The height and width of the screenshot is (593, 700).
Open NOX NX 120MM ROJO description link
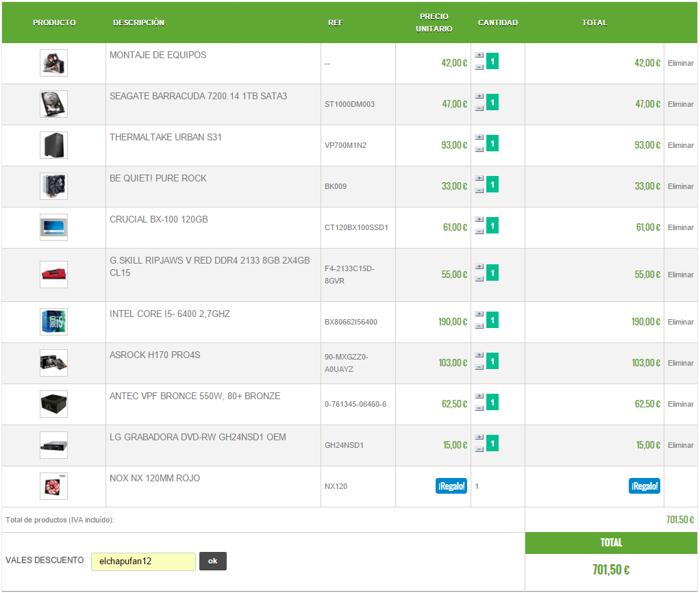click(155, 478)
